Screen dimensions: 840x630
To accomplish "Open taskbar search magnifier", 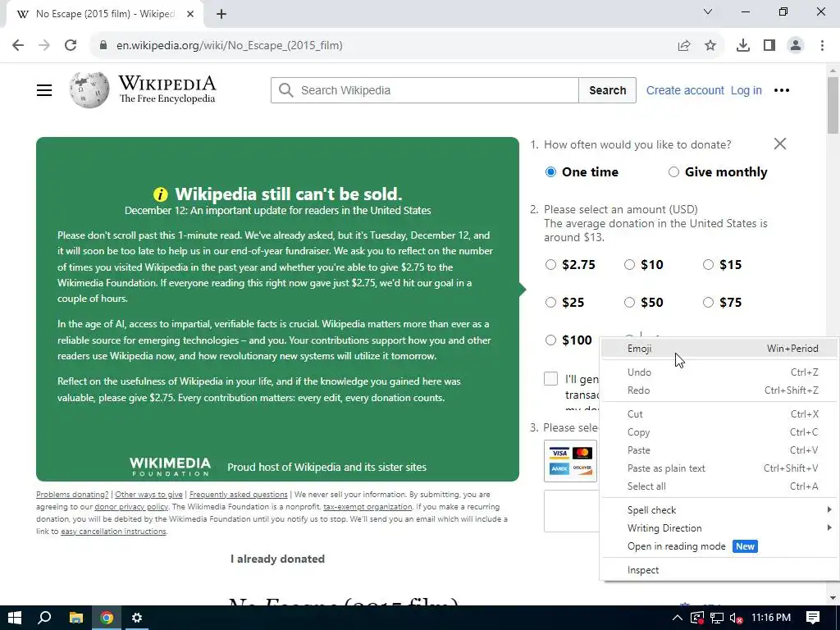I will [x=45, y=618].
